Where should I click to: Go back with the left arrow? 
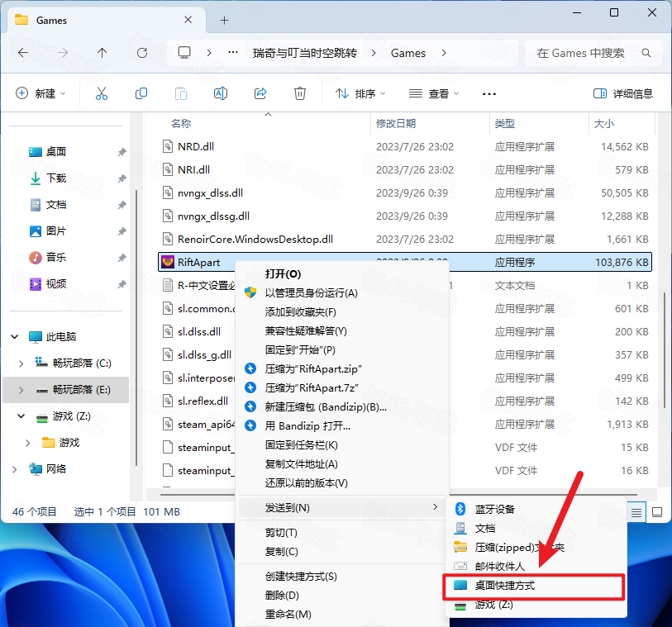tap(23, 53)
